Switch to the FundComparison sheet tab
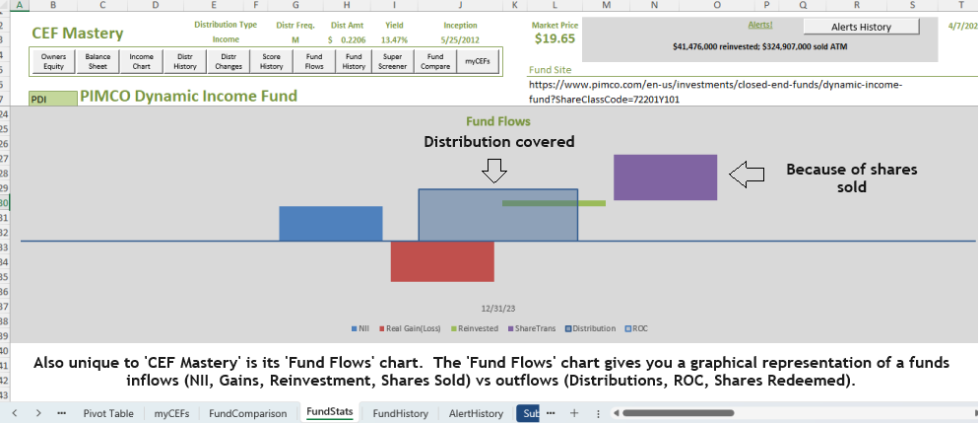 pyautogui.click(x=247, y=413)
